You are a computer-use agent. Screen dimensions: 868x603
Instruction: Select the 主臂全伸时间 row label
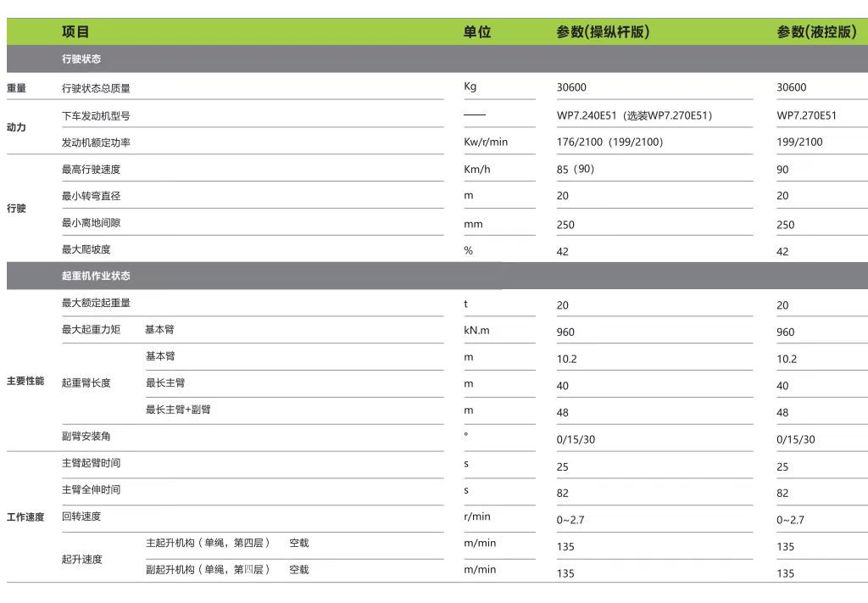tap(91, 489)
